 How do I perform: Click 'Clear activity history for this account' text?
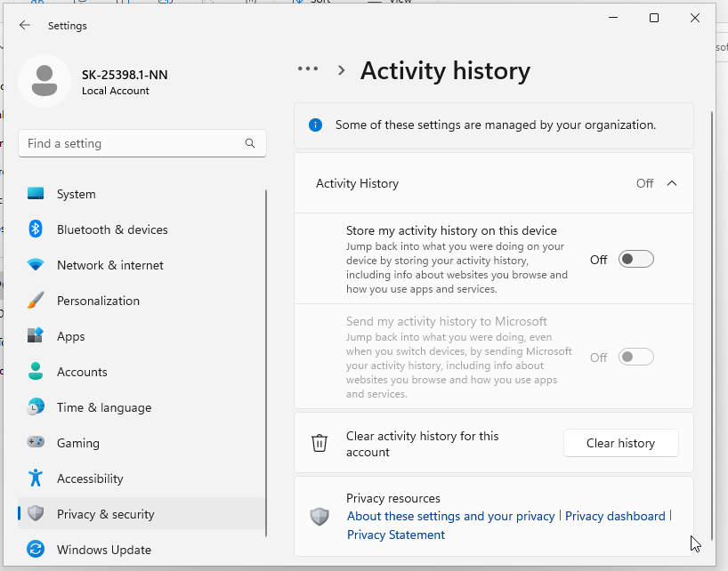[x=423, y=444]
